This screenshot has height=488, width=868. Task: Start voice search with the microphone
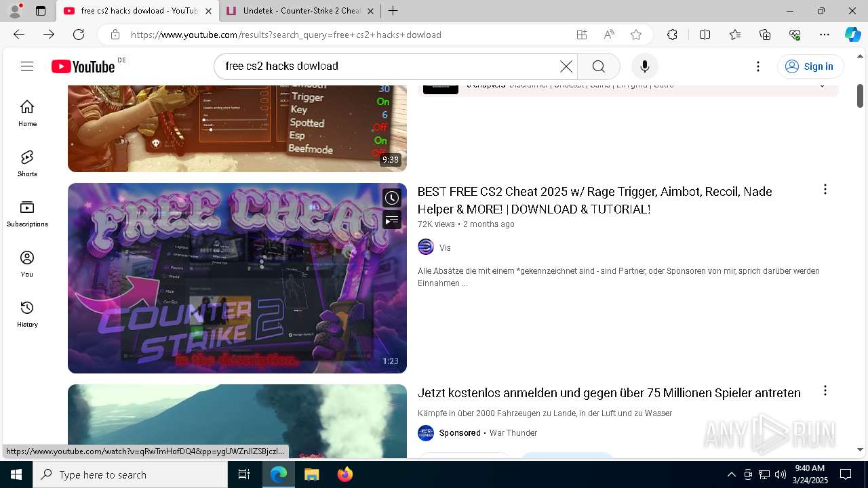point(644,66)
